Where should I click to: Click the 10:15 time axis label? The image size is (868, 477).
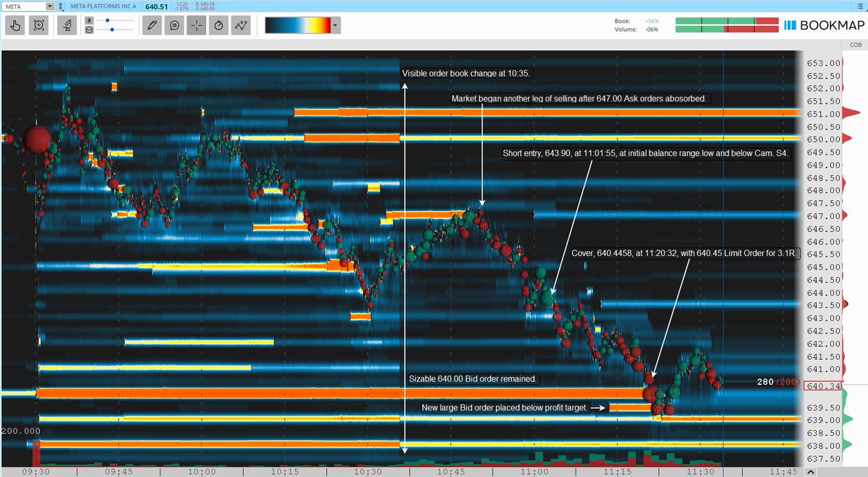(x=284, y=471)
